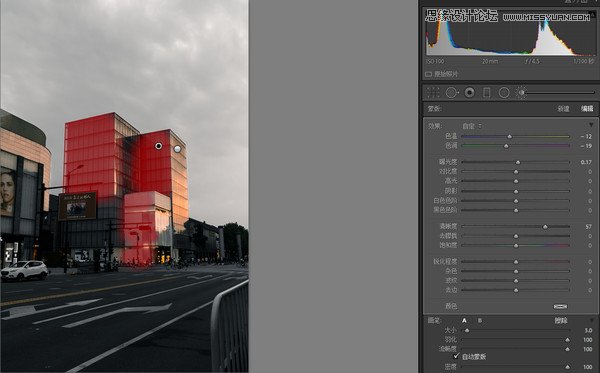600x373 pixels.
Task: Collapse the 画笔 brush section triangle
Action: [592, 320]
